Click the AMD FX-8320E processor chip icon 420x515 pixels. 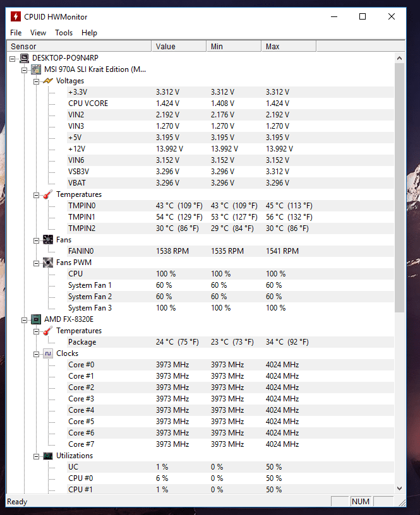(x=36, y=319)
